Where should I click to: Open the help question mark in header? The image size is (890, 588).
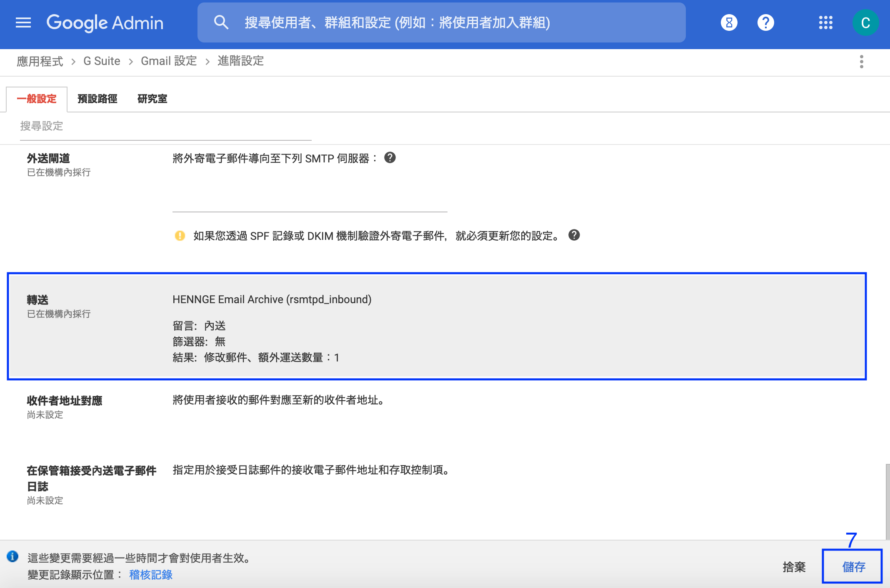(765, 22)
